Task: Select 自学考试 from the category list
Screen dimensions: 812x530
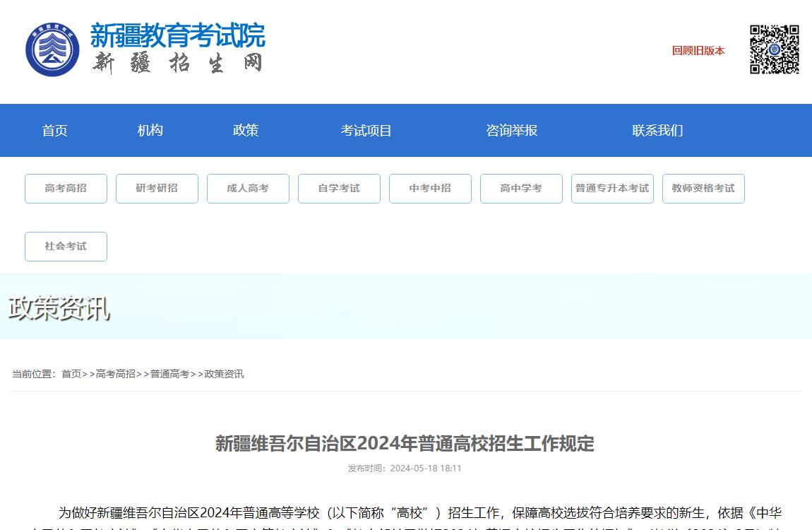Action: (339, 188)
